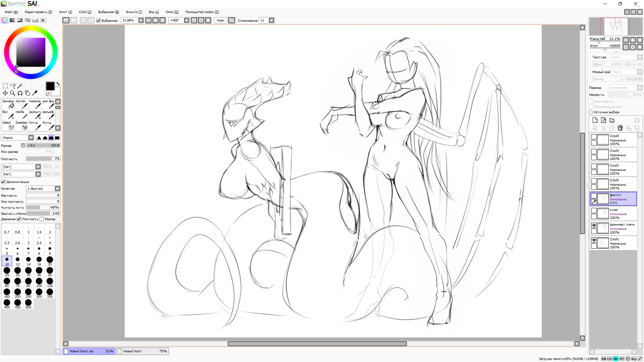The image size is (644, 362).
Task: Select the Заливка bucket tool
Action: (x=8, y=104)
